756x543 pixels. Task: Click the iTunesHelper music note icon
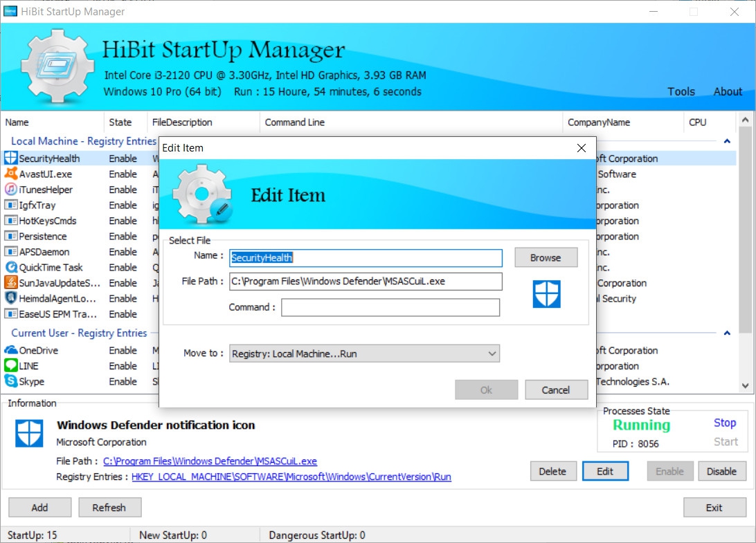[x=10, y=190]
